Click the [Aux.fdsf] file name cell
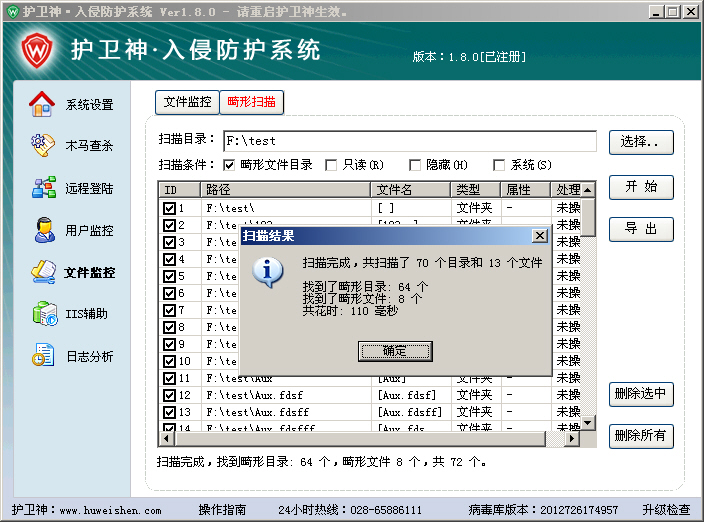 407,395
